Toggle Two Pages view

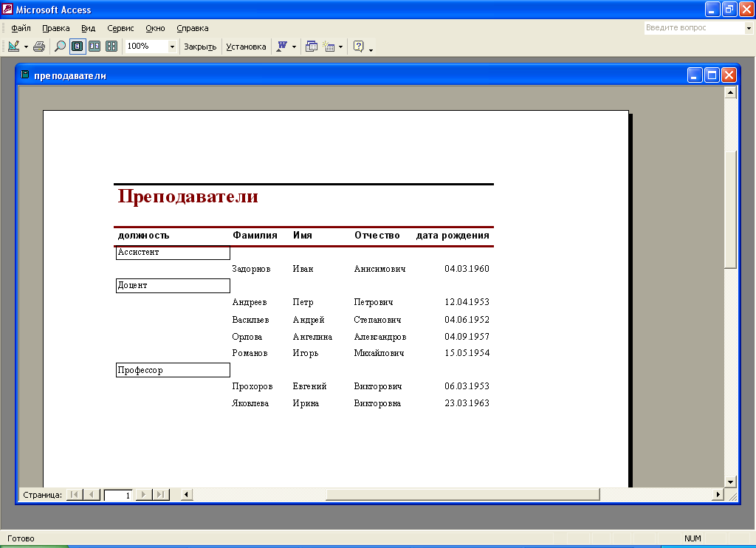pyautogui.click(x=94, y=47)
